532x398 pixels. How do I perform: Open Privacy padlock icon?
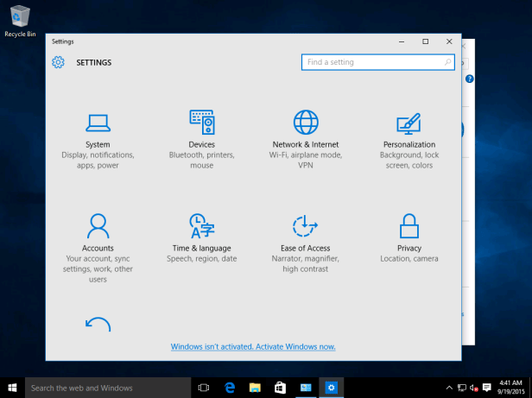(x=408, y=226)
